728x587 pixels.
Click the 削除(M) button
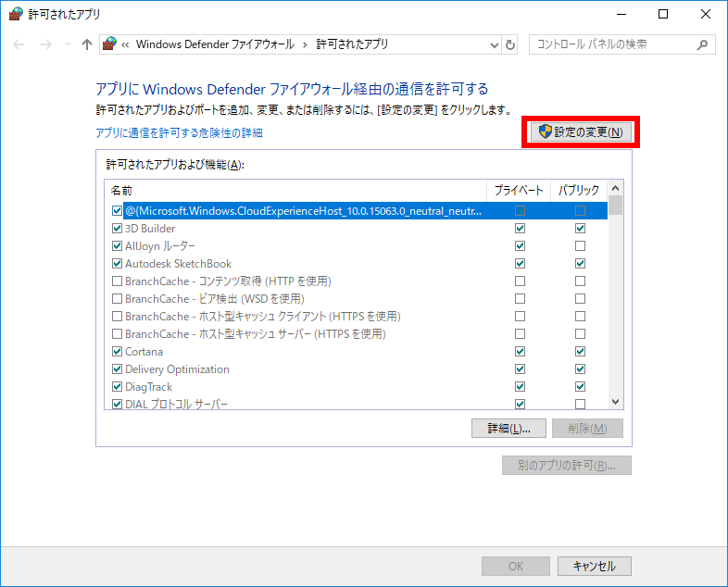click(587, 429)
